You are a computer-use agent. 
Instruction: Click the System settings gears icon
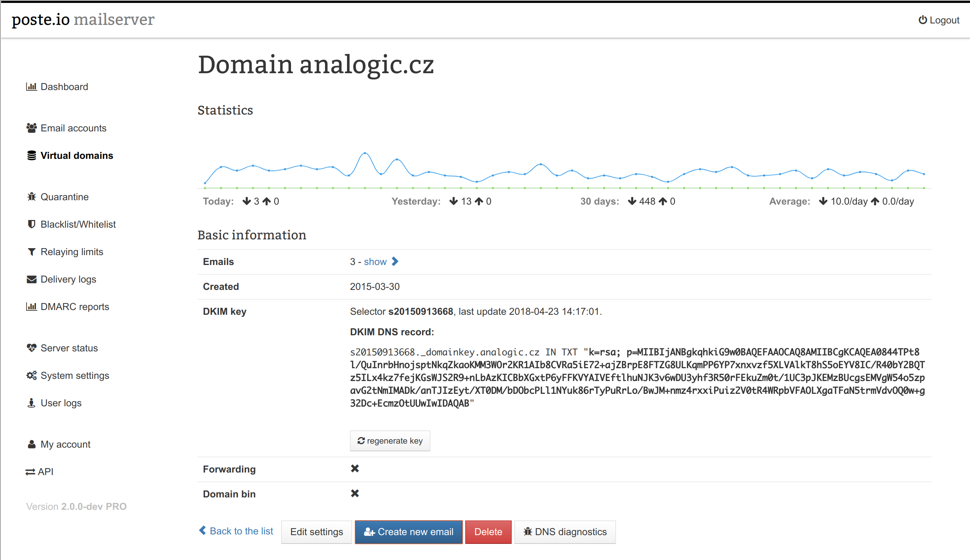pyautogui.click(x=31, y=376)
